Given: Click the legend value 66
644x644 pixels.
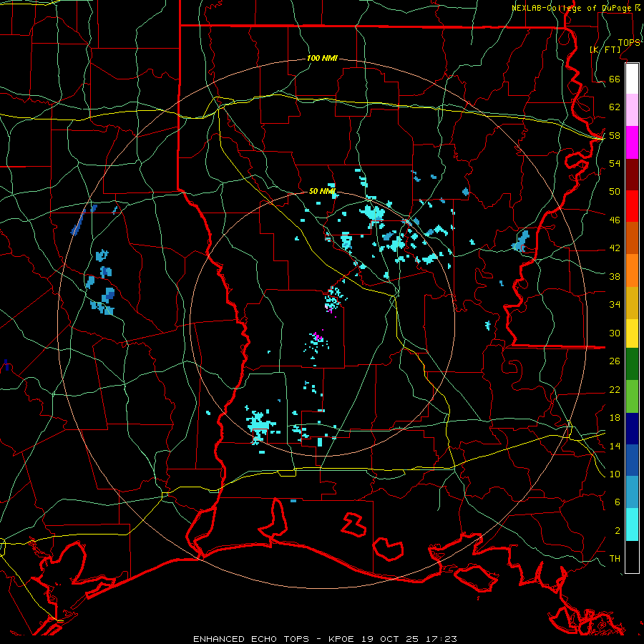Looking at the screenshot, I should [x=615, y=79].
